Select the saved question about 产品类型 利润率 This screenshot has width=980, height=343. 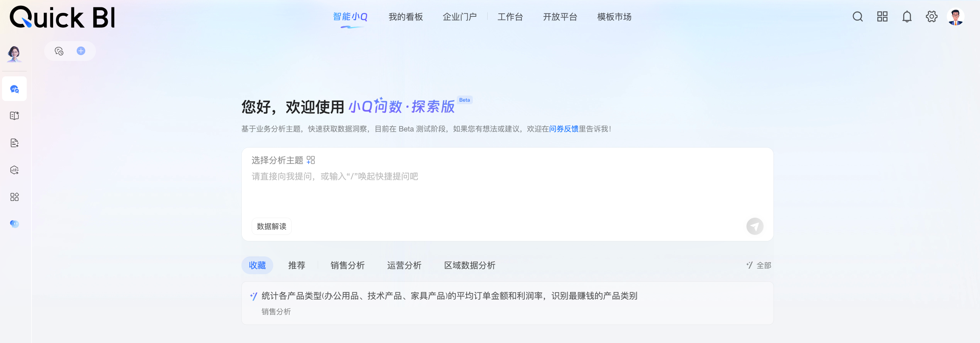pyautogui.click(x=507, y=303)
